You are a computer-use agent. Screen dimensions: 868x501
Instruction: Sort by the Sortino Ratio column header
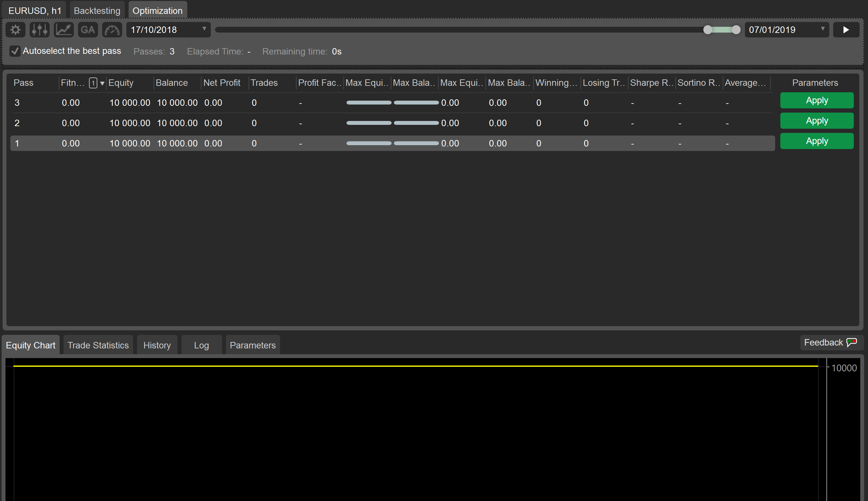tap(698, 83)
